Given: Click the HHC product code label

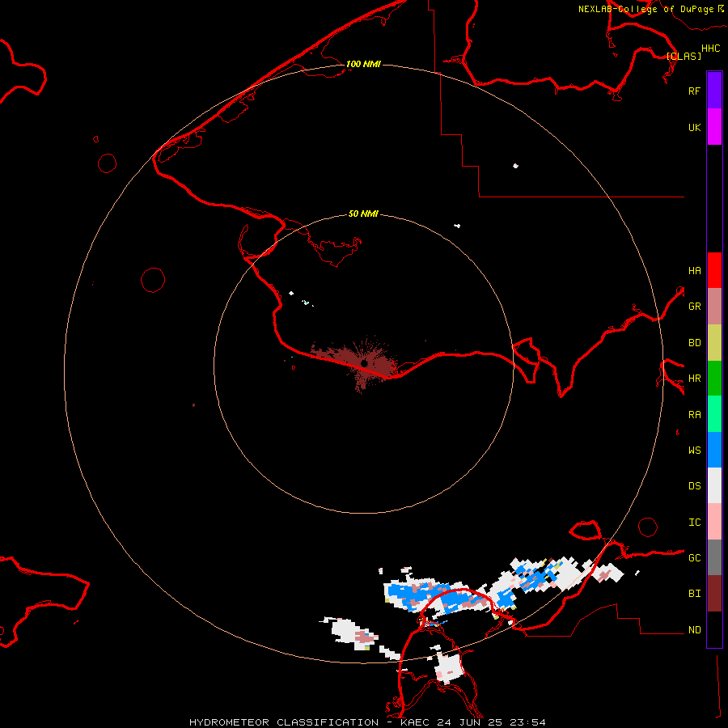Looking at the screenshot, I should (710, 49).
